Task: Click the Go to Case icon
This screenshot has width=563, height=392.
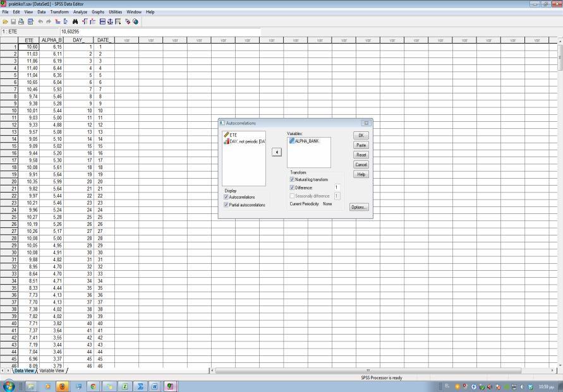Action: click(58, 22)
